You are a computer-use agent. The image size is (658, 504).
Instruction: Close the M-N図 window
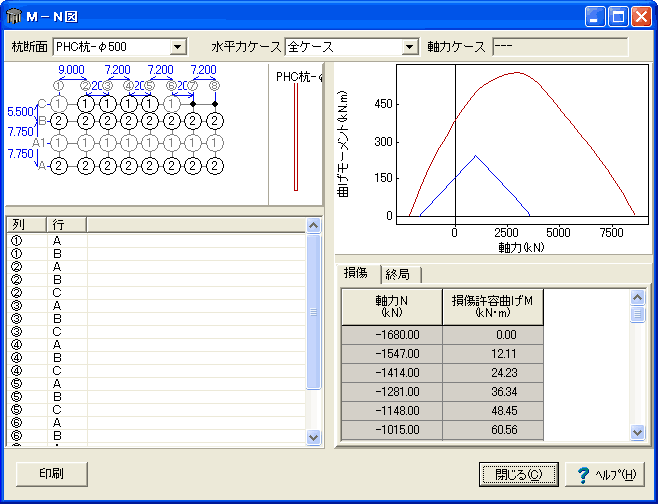tap(642, 17)
